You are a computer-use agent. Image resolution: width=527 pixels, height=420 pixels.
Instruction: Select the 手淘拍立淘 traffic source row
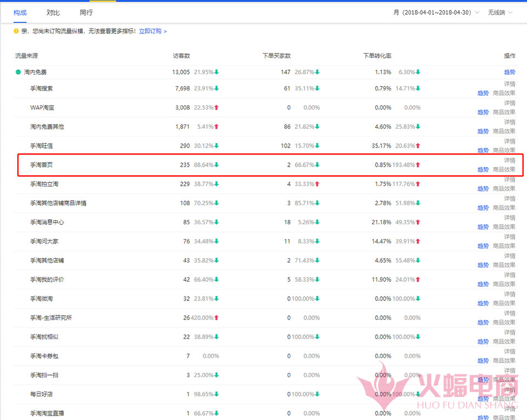pyautogui.click(x=44, y=184)
